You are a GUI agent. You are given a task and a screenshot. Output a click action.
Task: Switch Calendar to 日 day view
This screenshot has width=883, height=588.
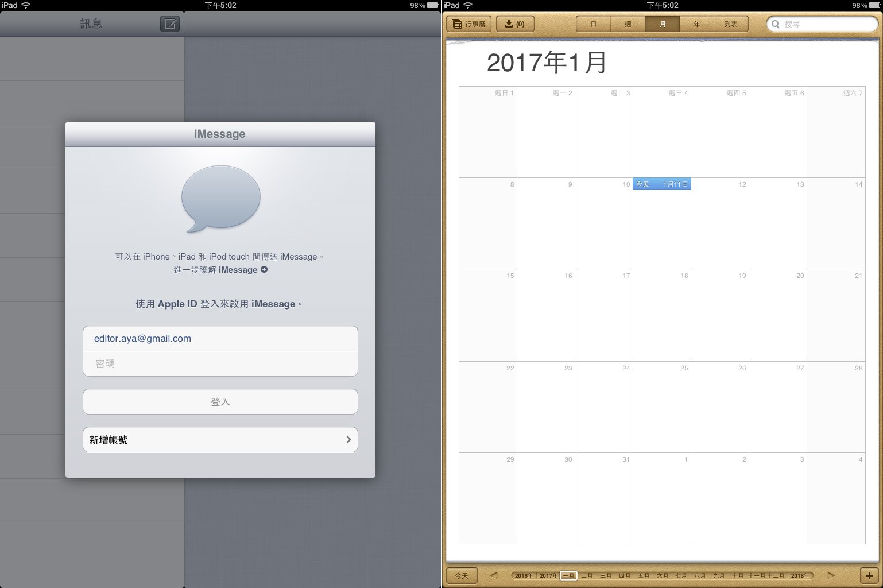pyautogui.click(x=593, y=24)
